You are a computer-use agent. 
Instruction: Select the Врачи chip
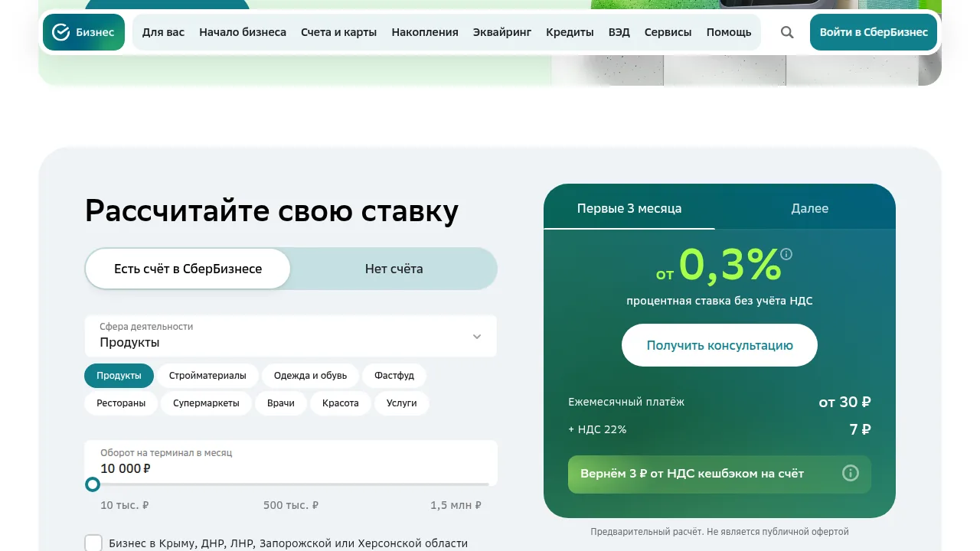(281, 403)
